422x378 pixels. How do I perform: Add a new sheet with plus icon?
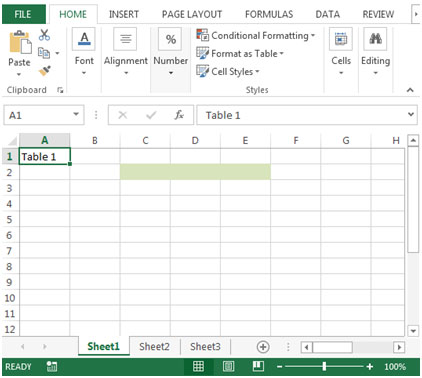tap(263, 347)
